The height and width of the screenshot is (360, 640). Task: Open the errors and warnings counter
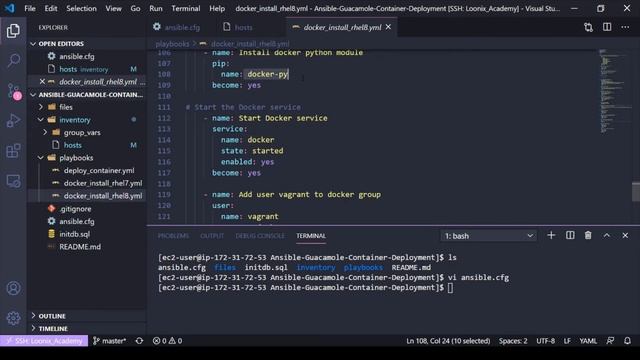[167, 341]
